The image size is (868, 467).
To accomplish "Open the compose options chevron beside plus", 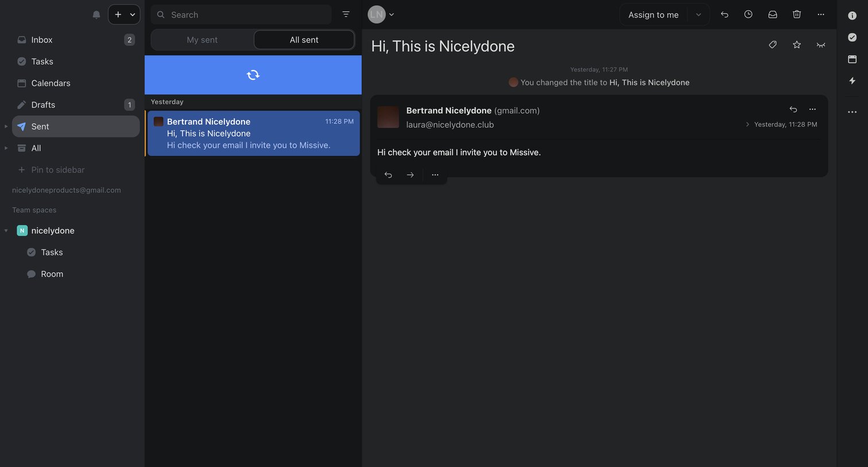I will [x=133, y=14].
